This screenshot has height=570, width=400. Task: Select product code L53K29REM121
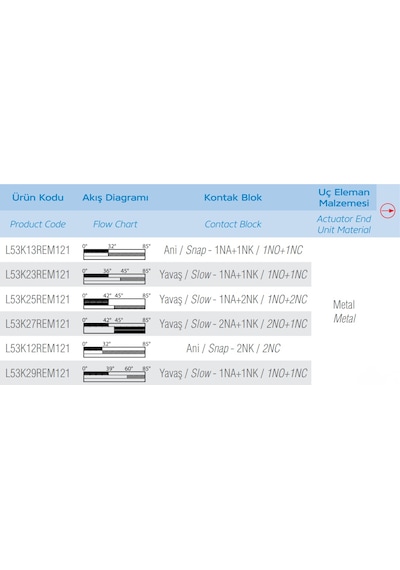(x=37, y=373)
